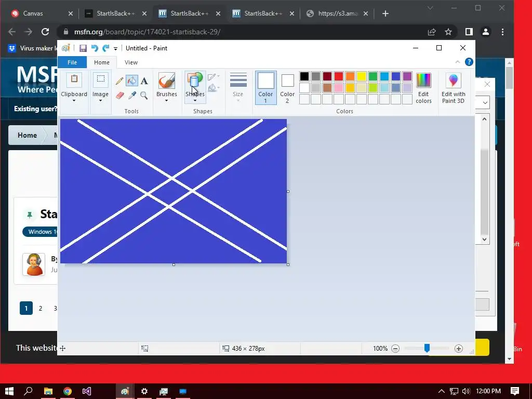Viewport: 532px width, 399px height.
Task: Click the Redo arrow in Paint
Action: point(106,48)
